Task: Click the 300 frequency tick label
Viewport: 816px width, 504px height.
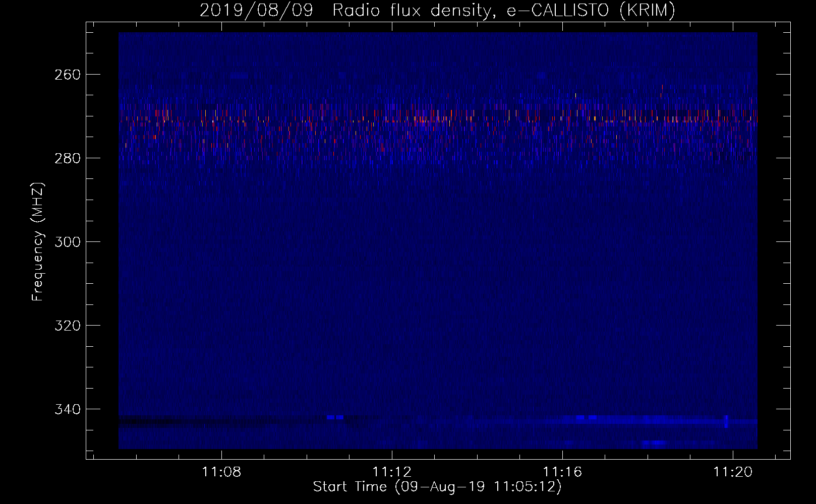Action: (67, 242)
